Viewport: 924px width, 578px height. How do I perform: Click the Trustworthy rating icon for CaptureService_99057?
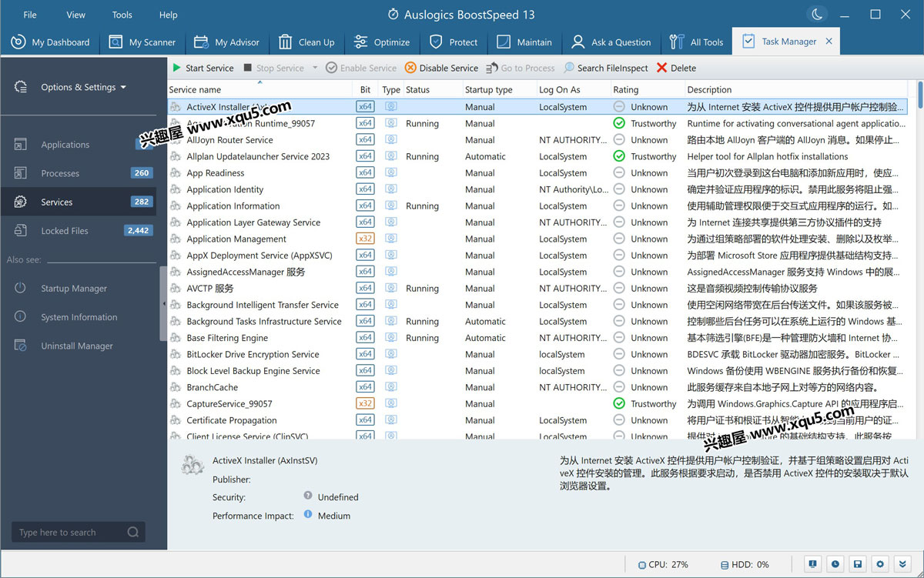pyautogui.click(x=619, y=403)
